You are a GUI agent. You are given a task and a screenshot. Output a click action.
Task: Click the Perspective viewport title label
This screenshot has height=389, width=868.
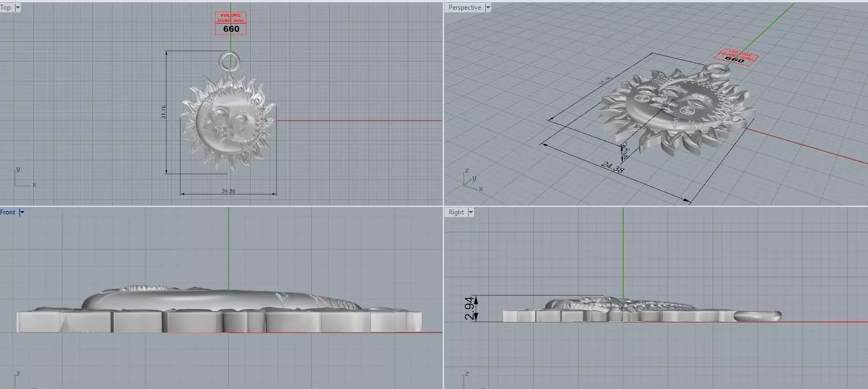(464, 8)
